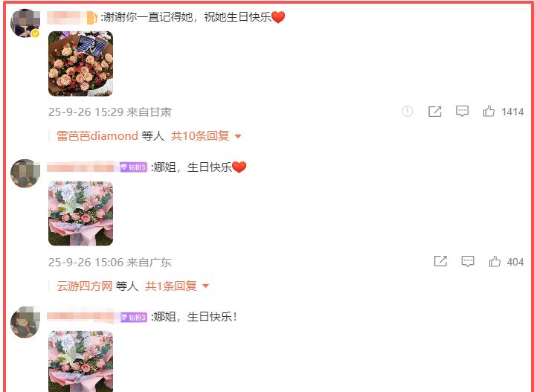
Task: Open 雷芭芭diamond user profile link
Action: click(x=97, y=136)
